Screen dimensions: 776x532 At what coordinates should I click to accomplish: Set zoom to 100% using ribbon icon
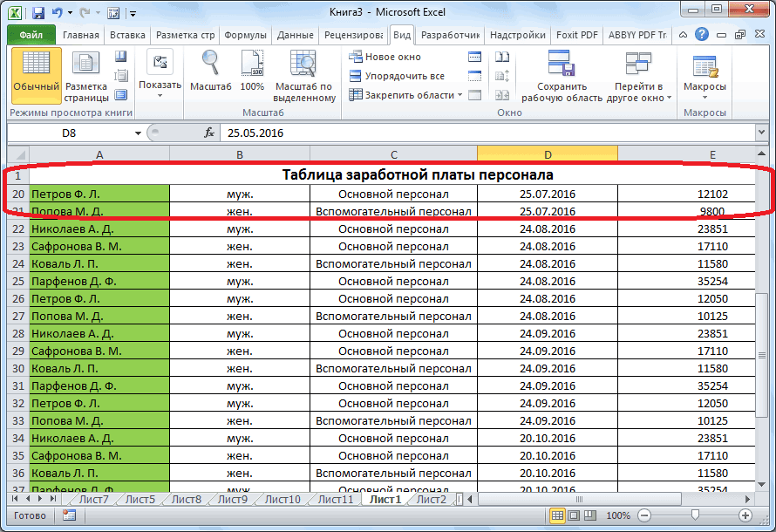click(252, 73)
